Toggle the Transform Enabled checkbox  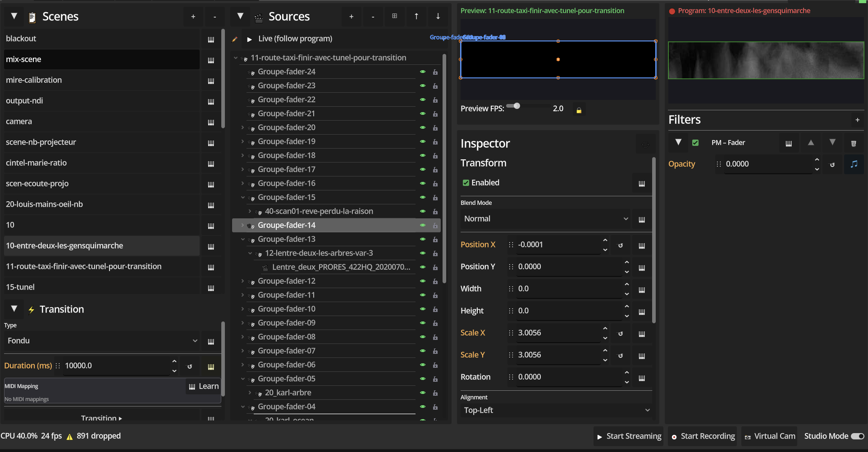(466, 183)
